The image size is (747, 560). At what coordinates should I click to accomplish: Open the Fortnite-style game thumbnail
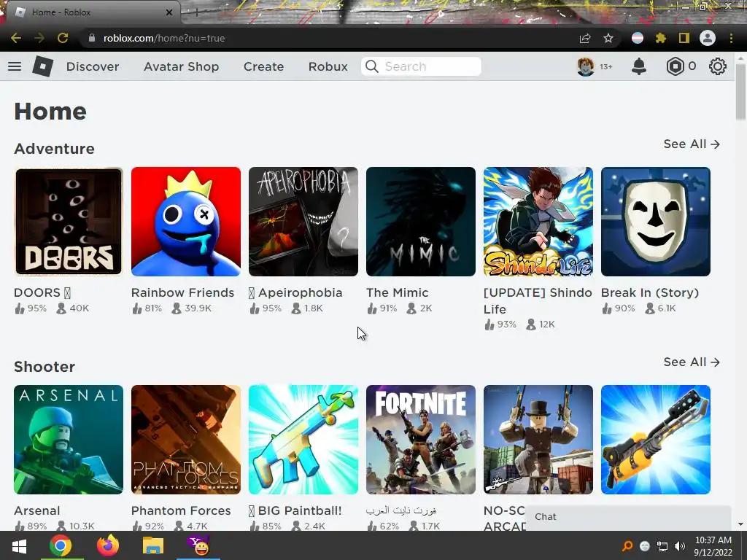[x=421, y=440]
